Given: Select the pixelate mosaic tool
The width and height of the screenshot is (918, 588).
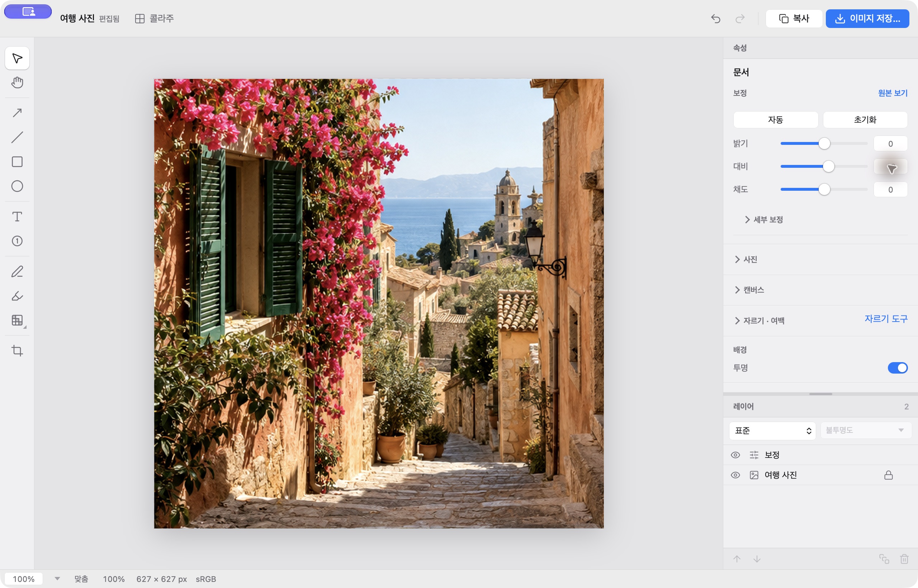Looking at the screenshot, I should point(17,320).
